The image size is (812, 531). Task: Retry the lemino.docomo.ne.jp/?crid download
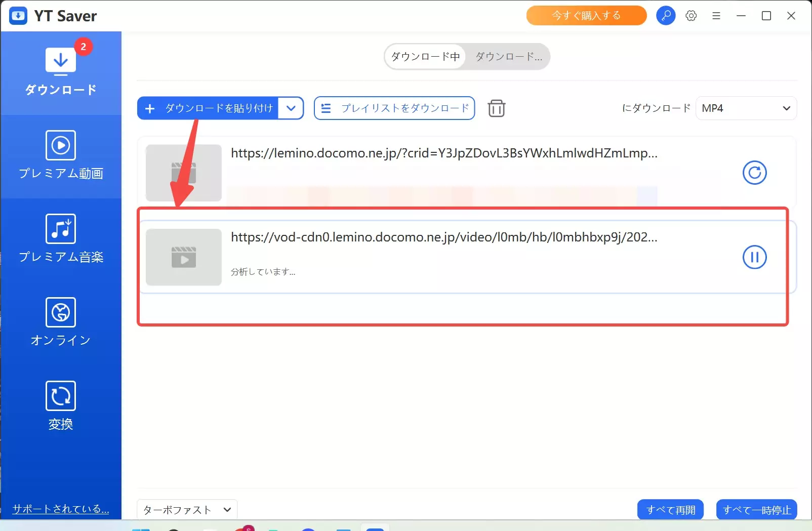pyautogui.click(x=754, y=173)
